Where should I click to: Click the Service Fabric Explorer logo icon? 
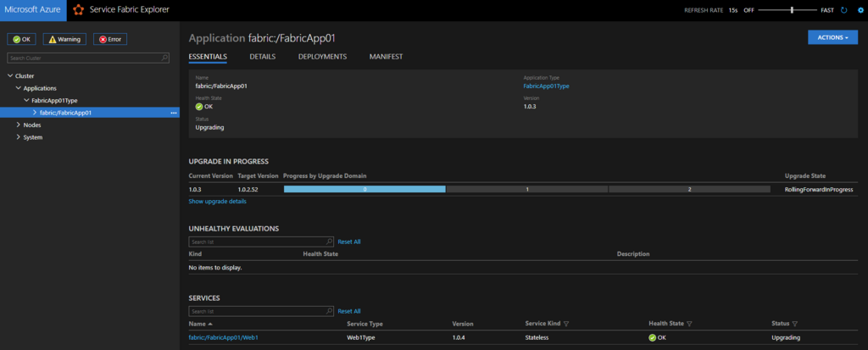coord(79,10)
